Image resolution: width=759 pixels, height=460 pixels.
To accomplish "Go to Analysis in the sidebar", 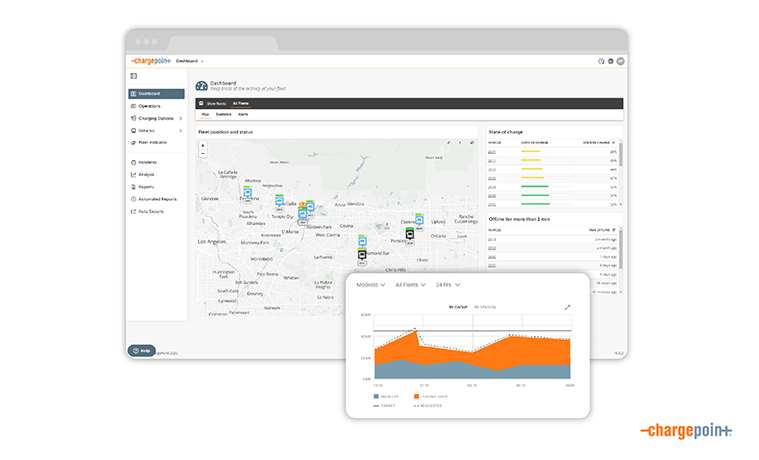I will (x=146, y=174).
